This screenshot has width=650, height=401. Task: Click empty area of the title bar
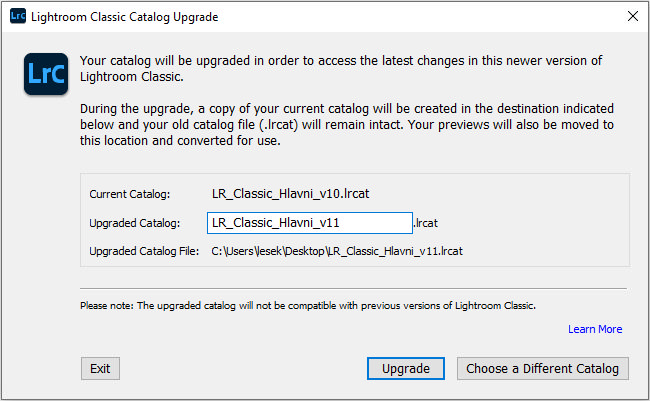tap(415, 17)
